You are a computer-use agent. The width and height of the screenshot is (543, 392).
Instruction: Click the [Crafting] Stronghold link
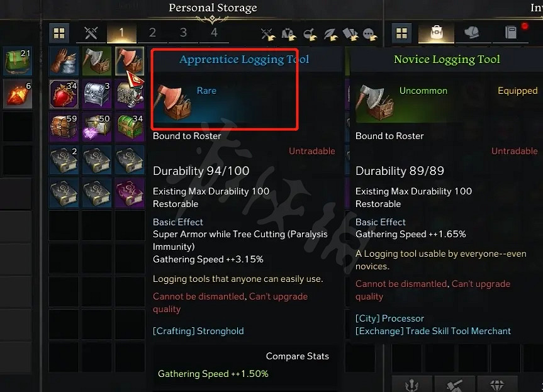[x=198, y=331]
